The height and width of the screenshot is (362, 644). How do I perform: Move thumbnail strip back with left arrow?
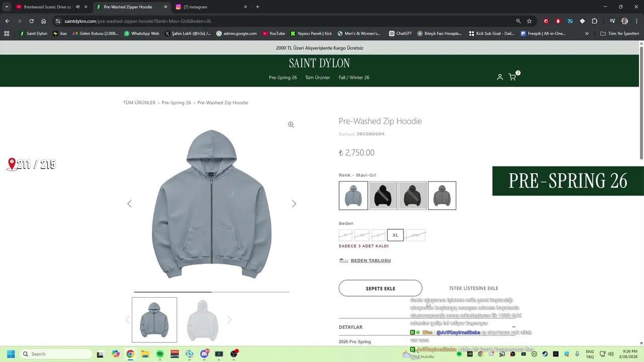point(127,320)
